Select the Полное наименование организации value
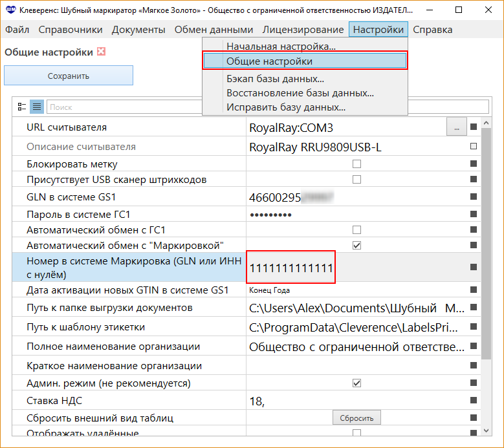 356,347
